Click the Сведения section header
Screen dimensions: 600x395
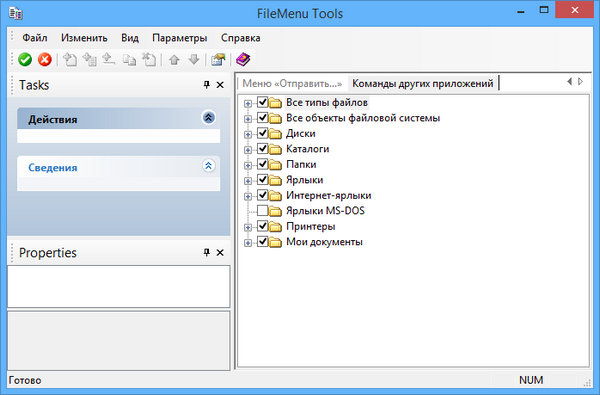click(x=119, y=167)
